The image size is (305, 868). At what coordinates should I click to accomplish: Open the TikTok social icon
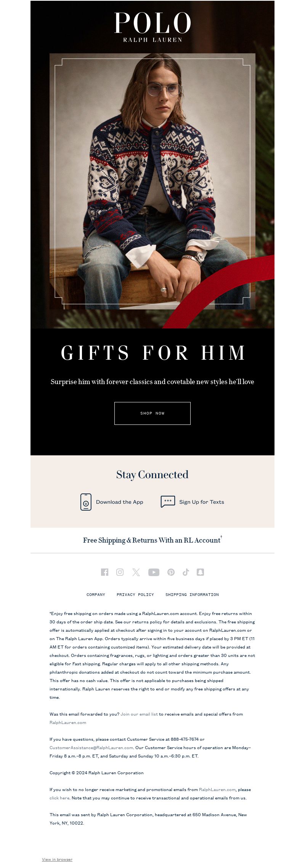(x=186, y=572)
